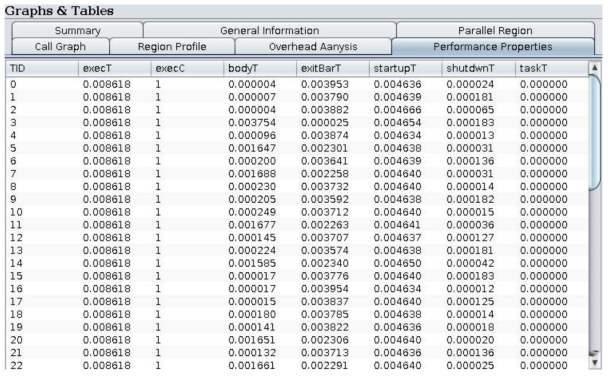Click exitBarT value 0.003953

click(325, 84)
